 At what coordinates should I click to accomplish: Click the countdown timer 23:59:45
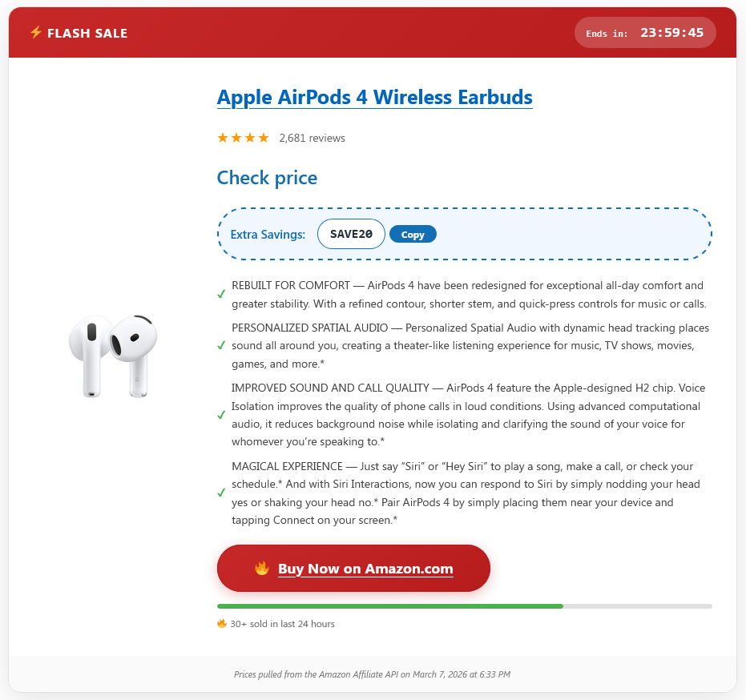pos(671,33)
